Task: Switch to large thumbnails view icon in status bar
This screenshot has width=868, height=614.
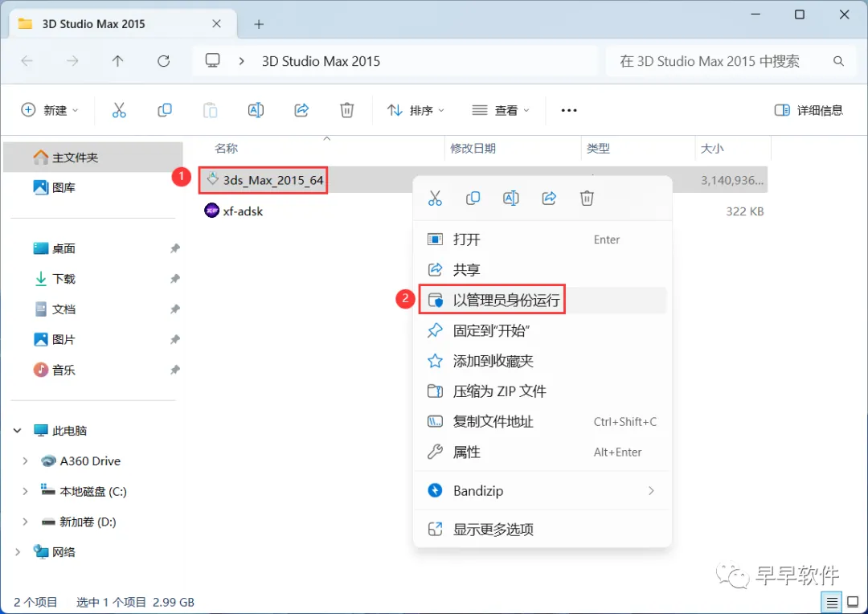Action: tap(853, 602)
